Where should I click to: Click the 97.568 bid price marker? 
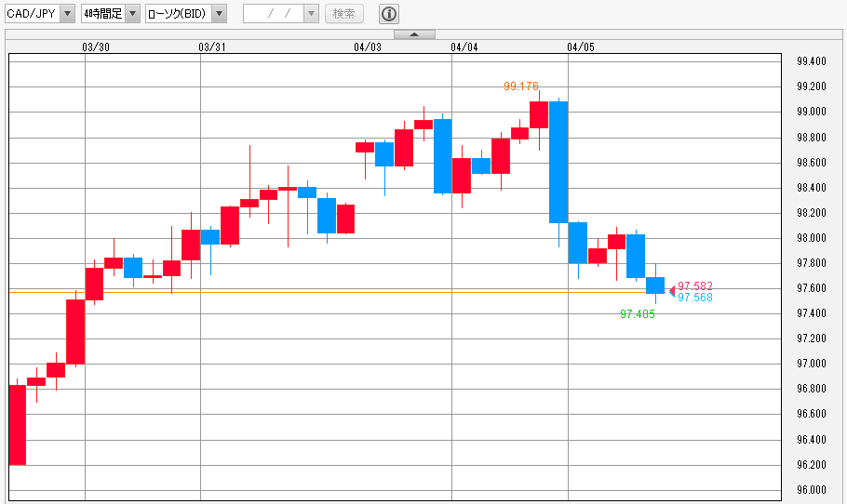[x=695, y=298]
